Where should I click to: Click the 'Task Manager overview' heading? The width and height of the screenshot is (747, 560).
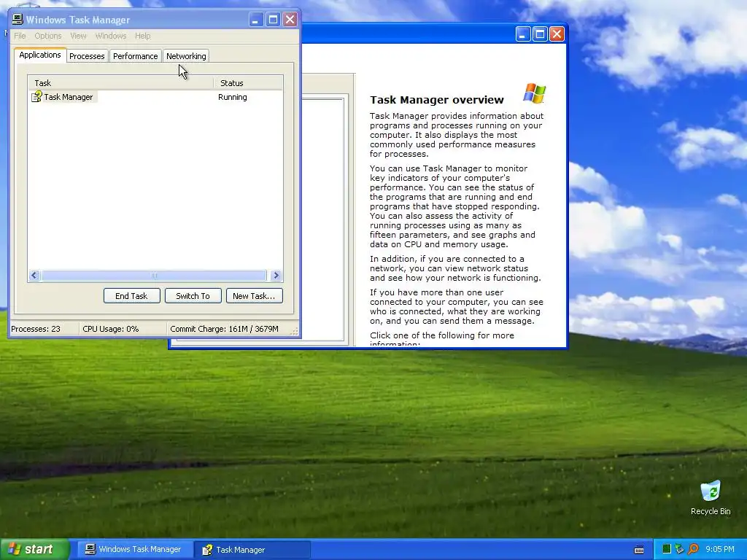(437, 99)
